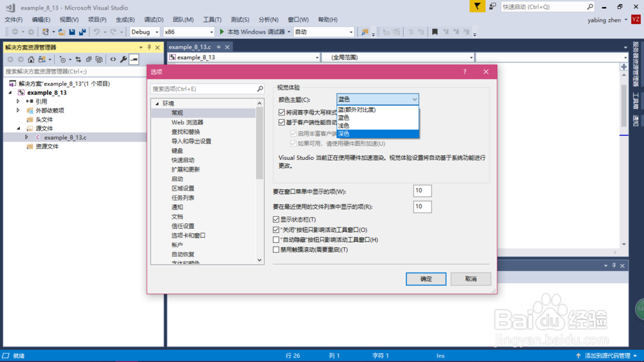
Task: Toggle title case menu bar checkbox
Action: click(281, 112)
